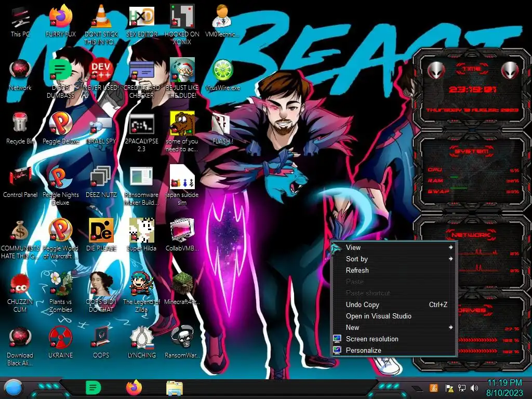
Task: Open the FLASH! desktop icon
Action: (x=222, y=129)
